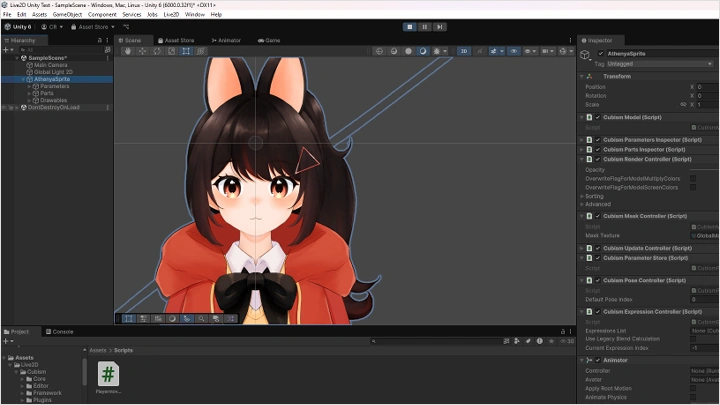The image size is (720, 405).
Task: Toggle scene visibility eye icon in Scene toolbar
Action: pos(514,51)
